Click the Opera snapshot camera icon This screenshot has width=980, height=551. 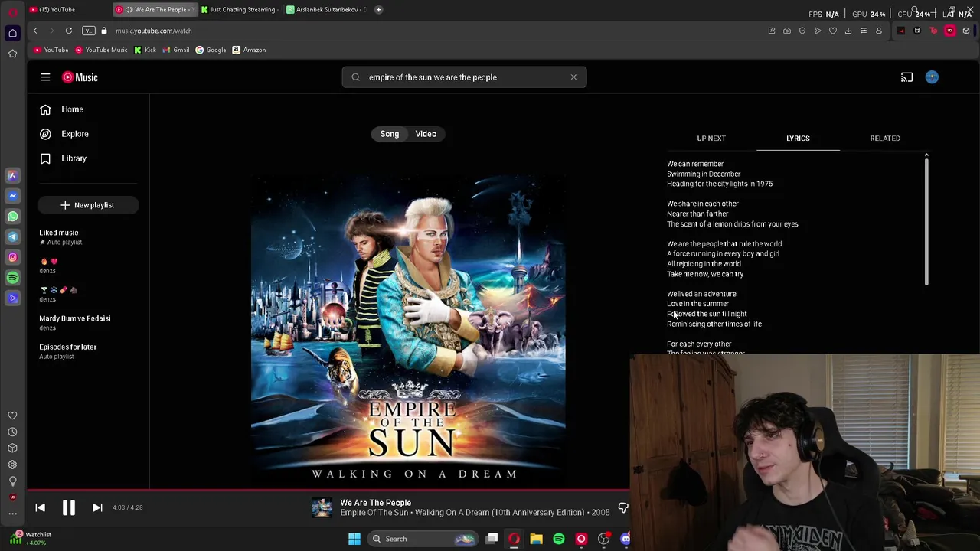point(787,31)
